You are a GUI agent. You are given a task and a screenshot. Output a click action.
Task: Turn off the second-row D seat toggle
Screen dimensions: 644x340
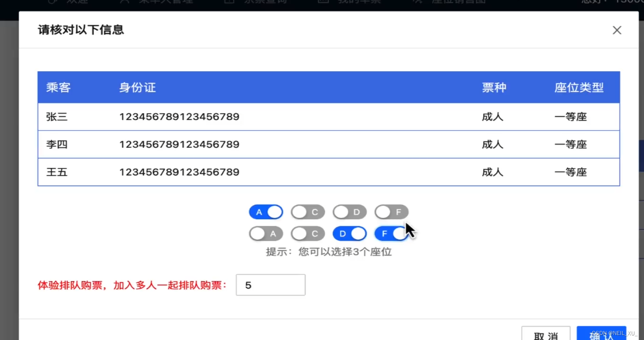click(350, 233)
